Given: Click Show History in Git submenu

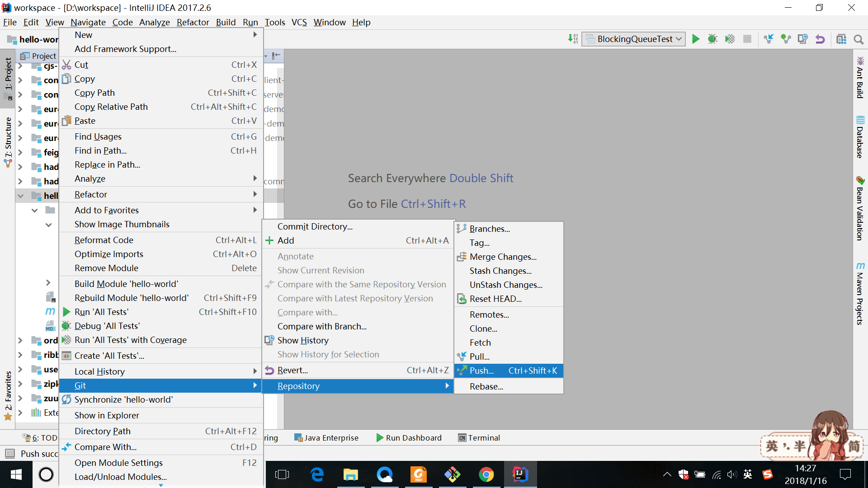Looking at the screenshot, I should tap(358, 341).
